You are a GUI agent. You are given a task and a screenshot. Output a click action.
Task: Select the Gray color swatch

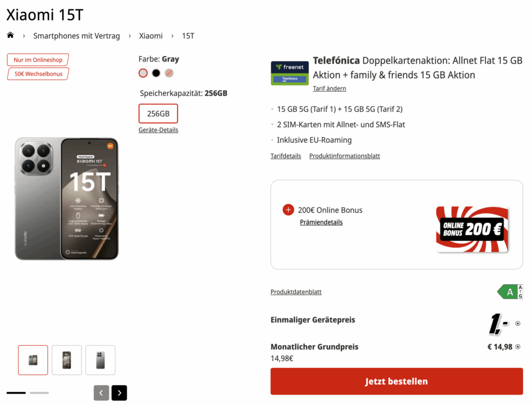click(x=143, y=72)
